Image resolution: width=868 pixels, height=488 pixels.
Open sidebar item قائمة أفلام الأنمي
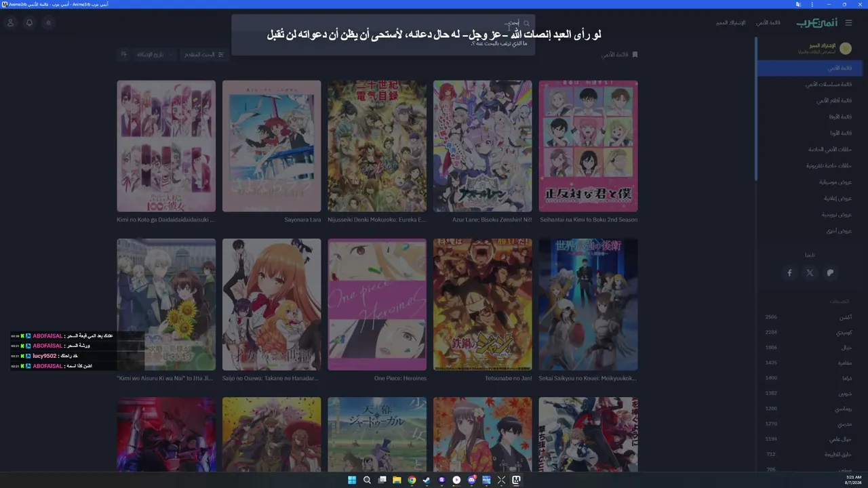coord(810,100)
